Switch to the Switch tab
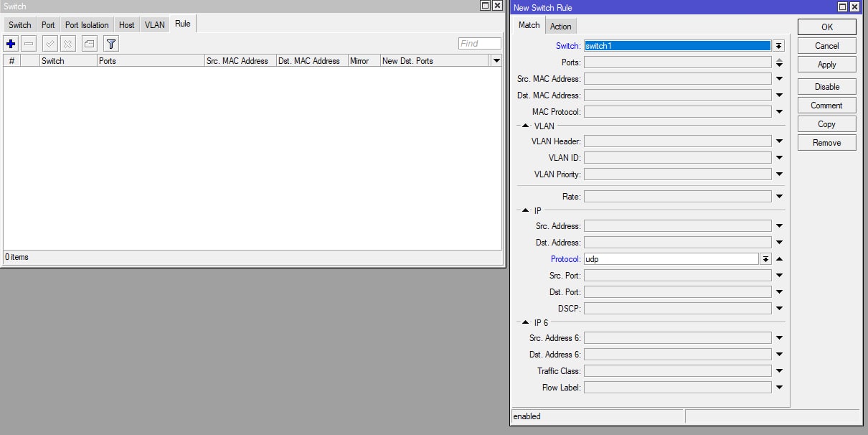The height and width of the screenshot is (435, 868). [x=20, y=25]
